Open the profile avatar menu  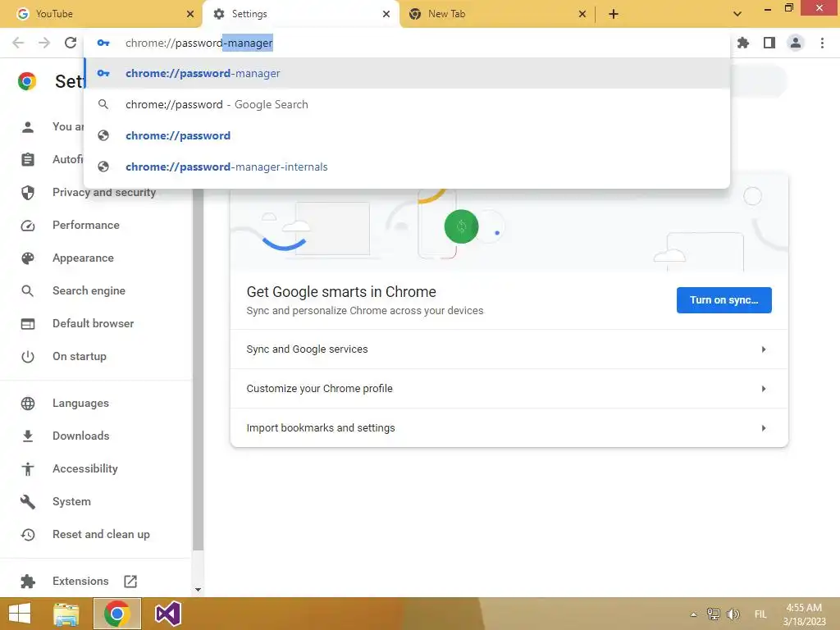(x=796, y=43)
